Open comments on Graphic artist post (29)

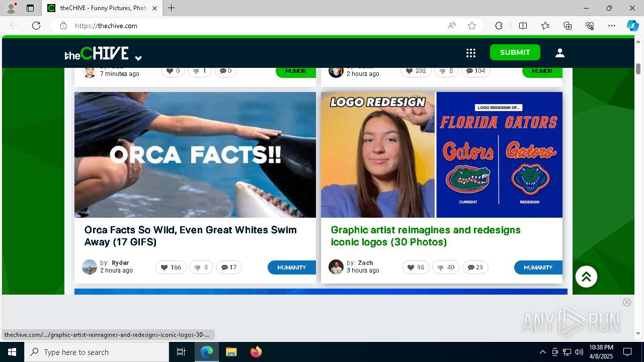point(475,267)
